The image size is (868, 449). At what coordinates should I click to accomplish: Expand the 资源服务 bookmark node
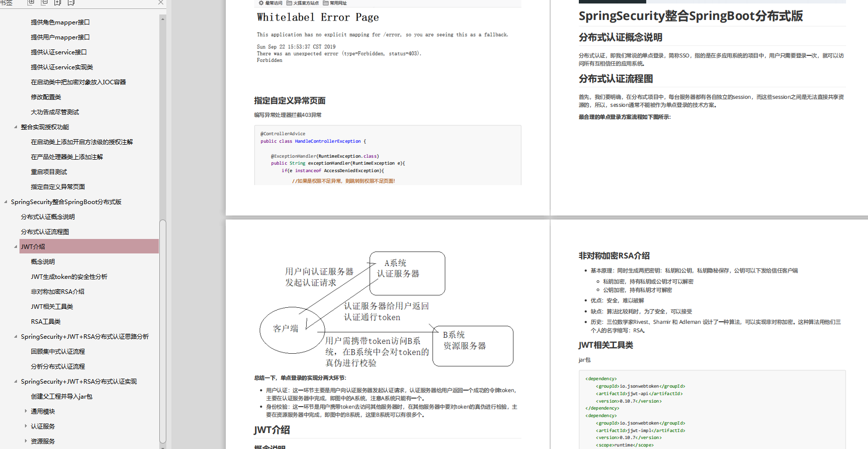[26, 441]
